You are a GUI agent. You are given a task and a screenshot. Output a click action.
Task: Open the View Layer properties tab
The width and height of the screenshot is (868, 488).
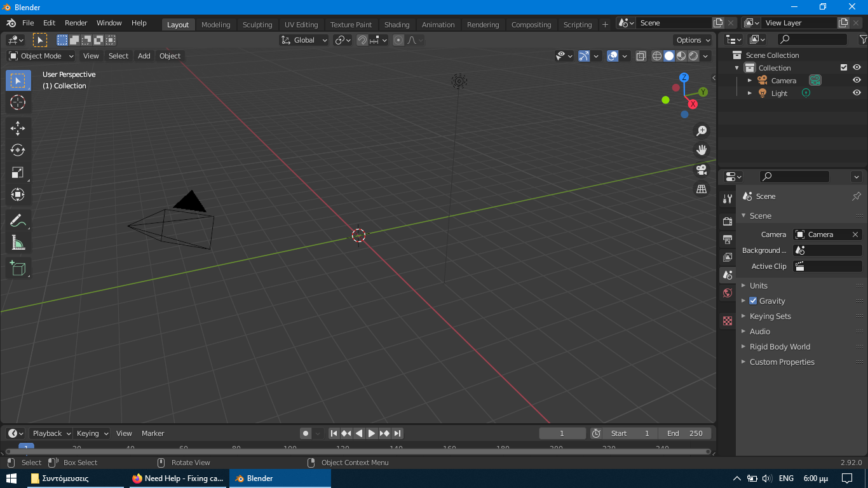pyautogui.click(x=728, y=257)
